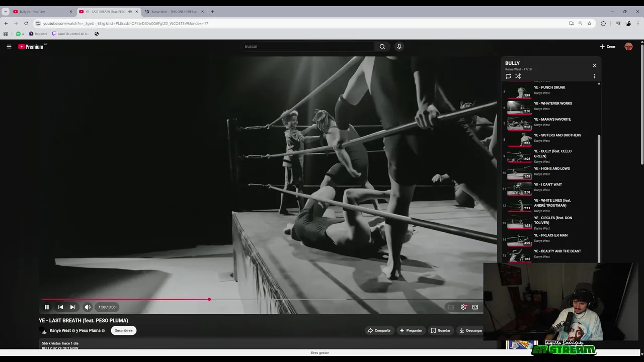This screenshot has width=644, height=362.
Task: Open the player settings gear
Action: pos(463,307)
